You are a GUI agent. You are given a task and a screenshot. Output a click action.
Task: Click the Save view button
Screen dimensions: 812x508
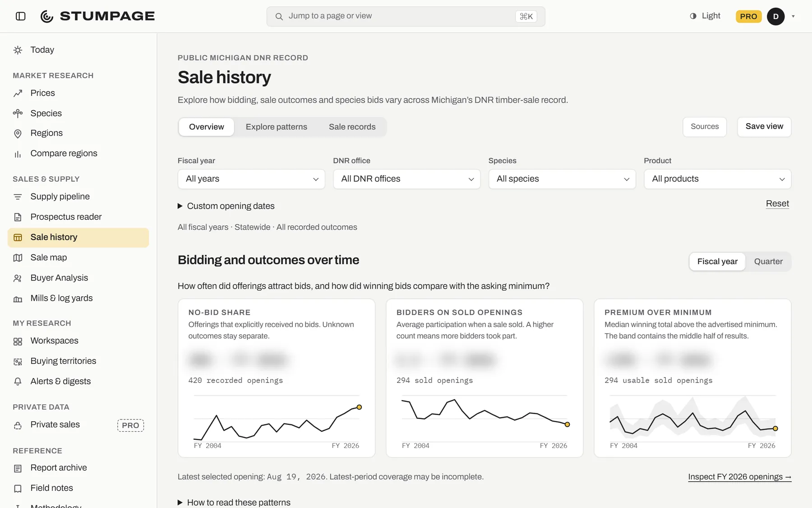tap(764, 126)
